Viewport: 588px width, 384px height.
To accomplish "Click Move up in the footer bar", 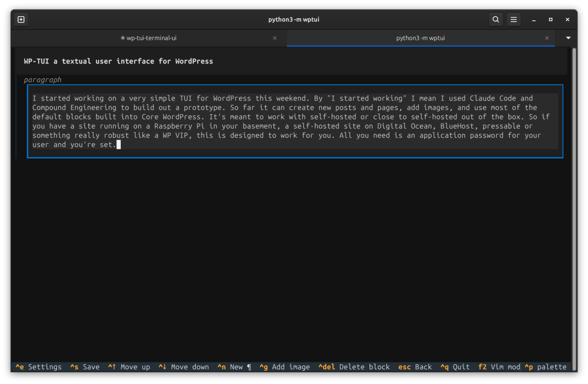I will click(x=129, y=367).
